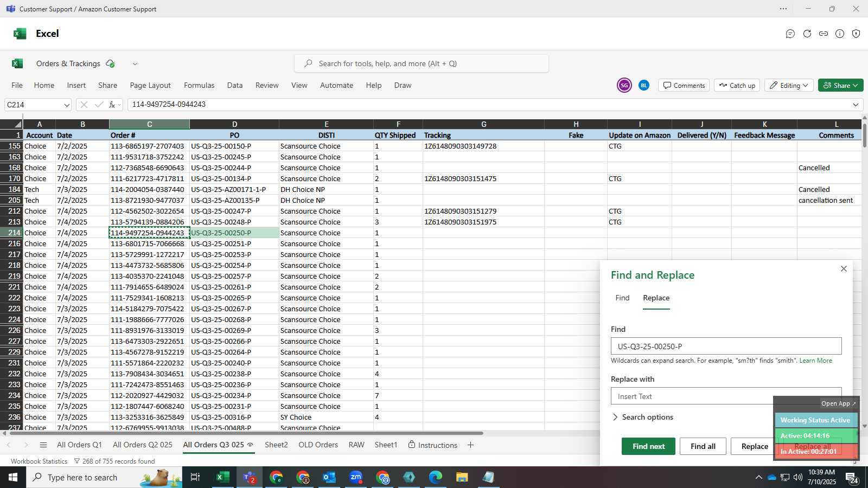Open the insert function fx button
The height and width of the screenshot is (488, 868).
[x=112, y=105]
